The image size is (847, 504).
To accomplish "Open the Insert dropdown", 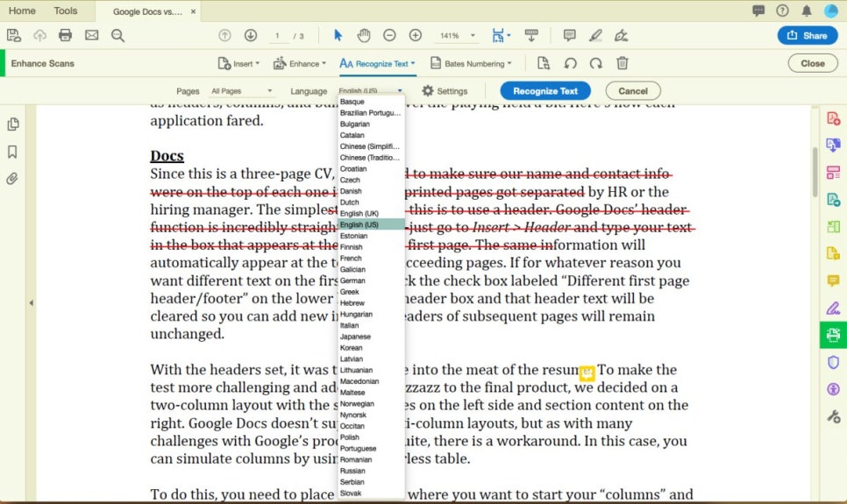I will tap(238, 63).
